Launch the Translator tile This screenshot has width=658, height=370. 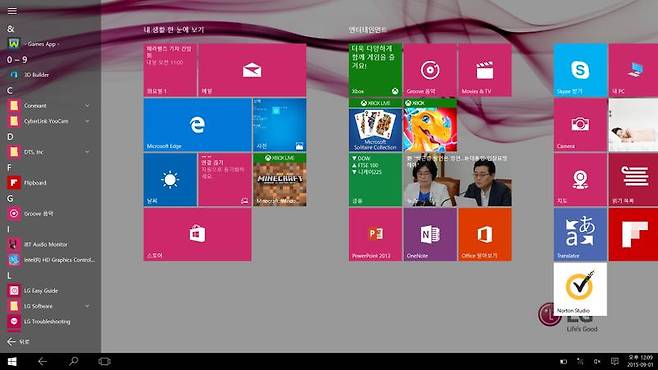[580, 235]
